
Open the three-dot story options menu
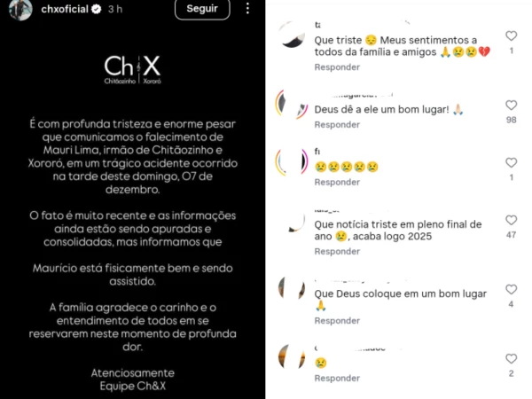pos(247,8)
